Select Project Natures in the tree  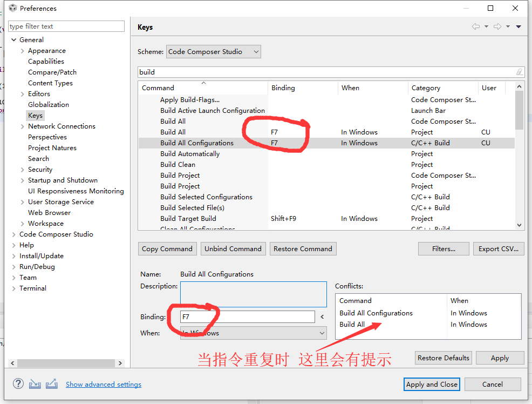(52, 148)
